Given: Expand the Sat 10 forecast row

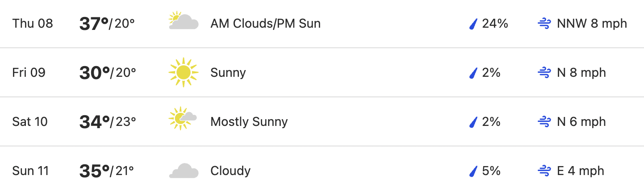Looking at the screenshot, I should [322, 121].
